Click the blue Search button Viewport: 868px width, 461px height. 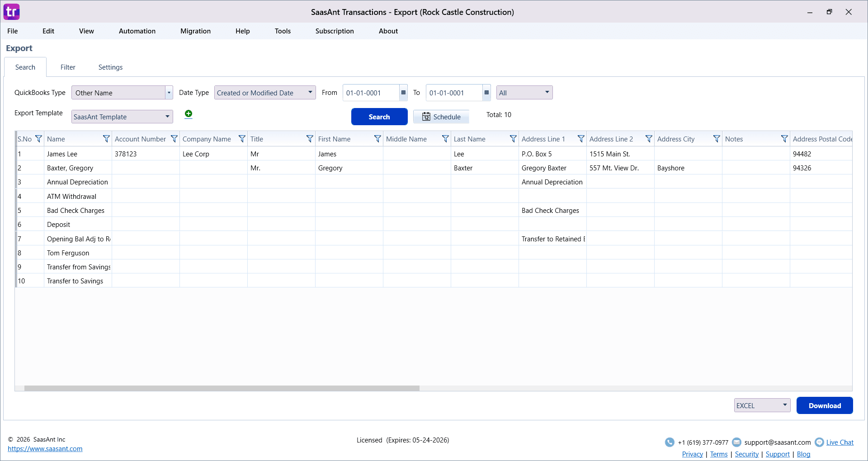pyautogui.click(x=379, y=117)
